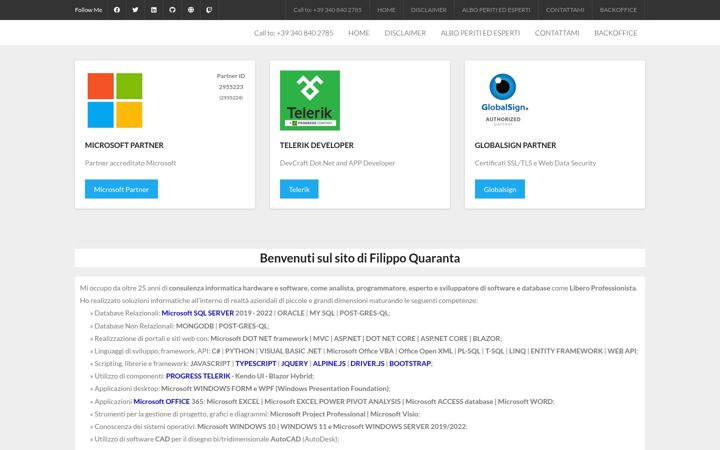The width and height of the screenshot is (720, 450).
Task: Click Call to number in white navigation bar
Action: point(294,33)
